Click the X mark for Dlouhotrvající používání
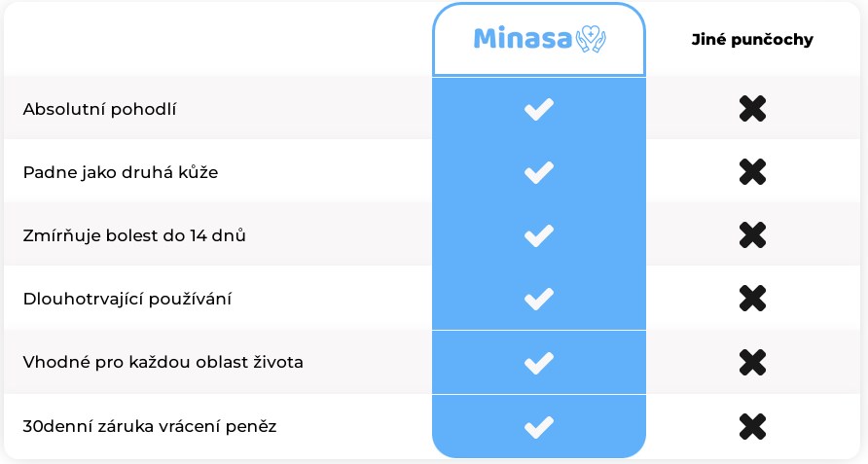Viewport: 868px width, 464px height. click(x=752, y=299)
